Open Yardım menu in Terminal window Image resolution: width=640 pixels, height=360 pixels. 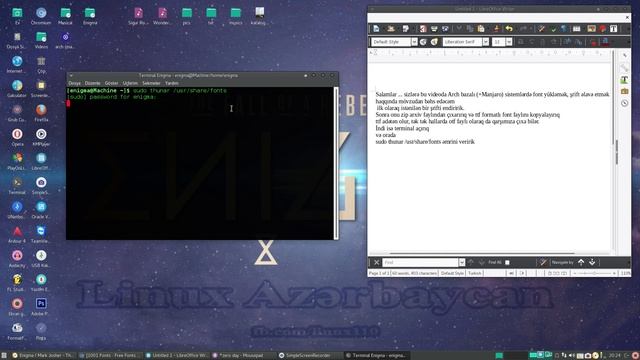pyautogui.click(x=172, y=83)
